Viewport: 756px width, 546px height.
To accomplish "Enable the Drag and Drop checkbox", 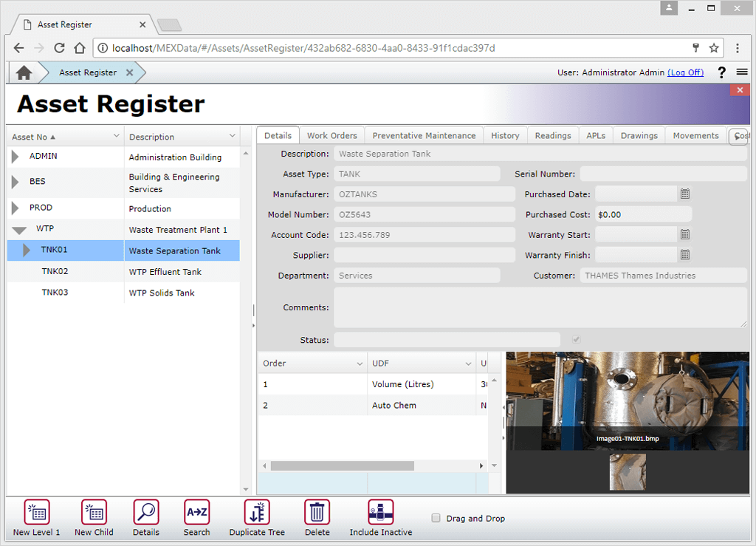I will (x=436, y=518).
